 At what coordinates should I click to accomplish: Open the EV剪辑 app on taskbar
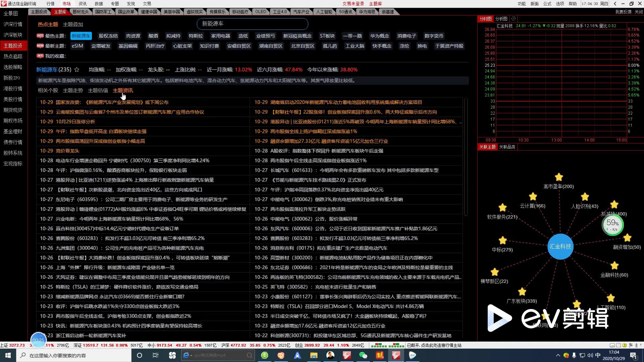(x=412, y=355)
